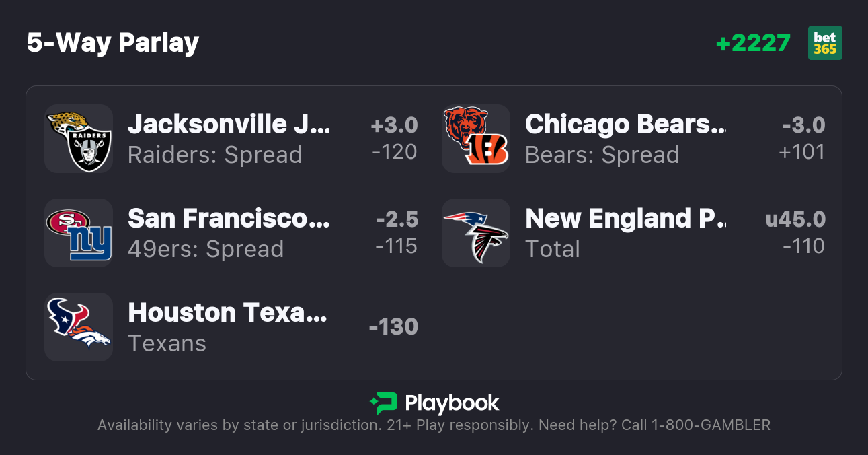Click the Jaguars vs Raiders team logo
Screen dimensions: 868x455
click(x=79, y=139)
